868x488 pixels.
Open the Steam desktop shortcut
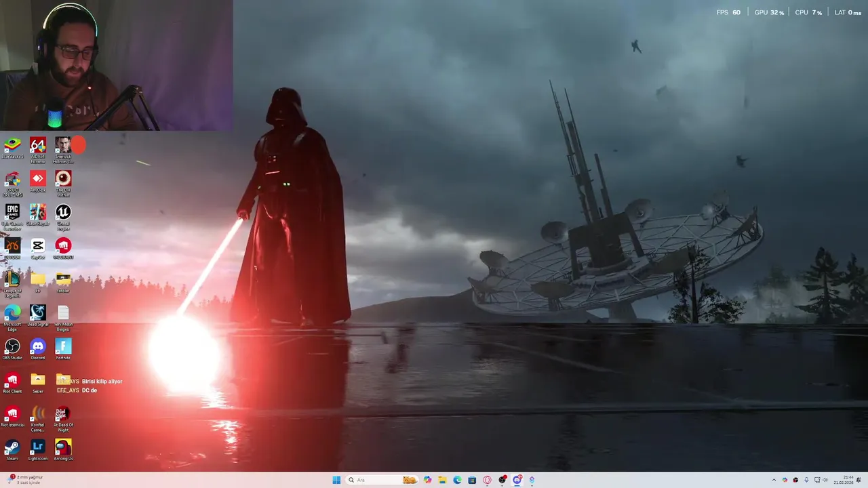(x=12, y=450)
